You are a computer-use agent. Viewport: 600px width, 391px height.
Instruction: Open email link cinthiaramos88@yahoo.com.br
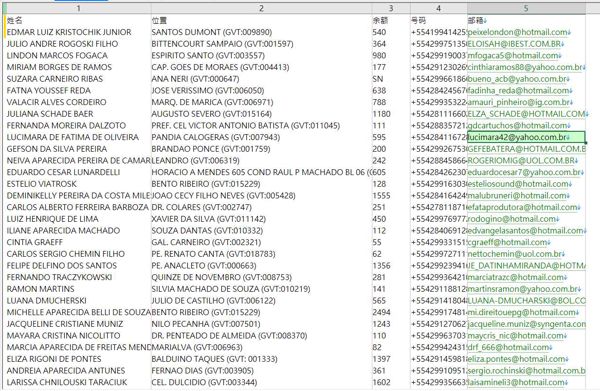tap(525, 67)
